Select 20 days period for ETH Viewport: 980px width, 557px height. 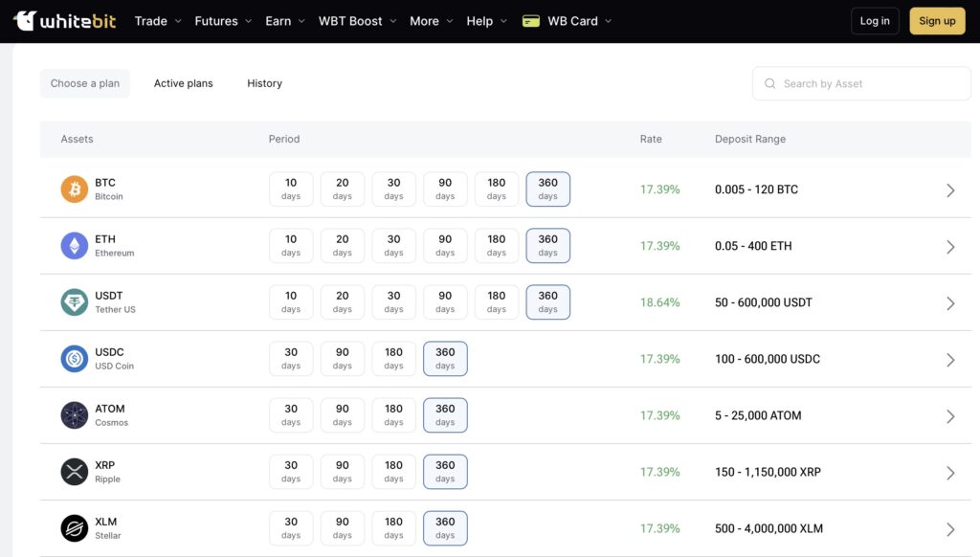343,246
